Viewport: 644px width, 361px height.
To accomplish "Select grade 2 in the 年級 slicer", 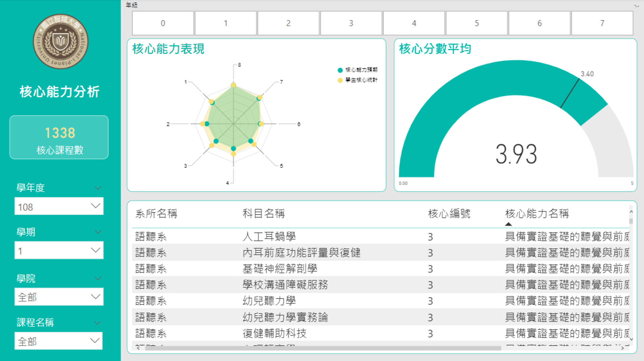I will coord(288,23).
